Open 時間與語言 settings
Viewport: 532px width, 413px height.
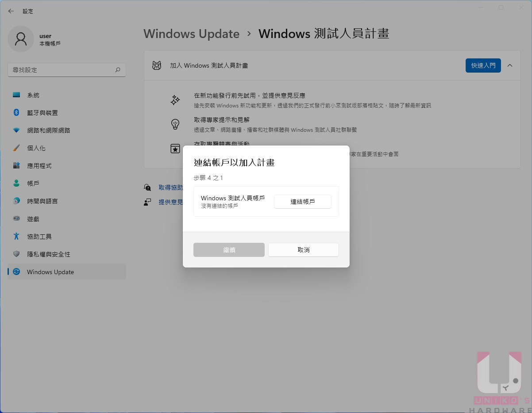pos(67,201)
